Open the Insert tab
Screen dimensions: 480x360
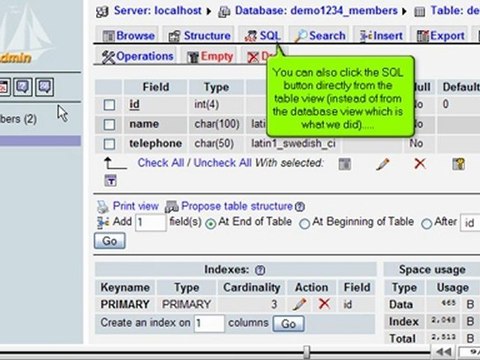381,35
